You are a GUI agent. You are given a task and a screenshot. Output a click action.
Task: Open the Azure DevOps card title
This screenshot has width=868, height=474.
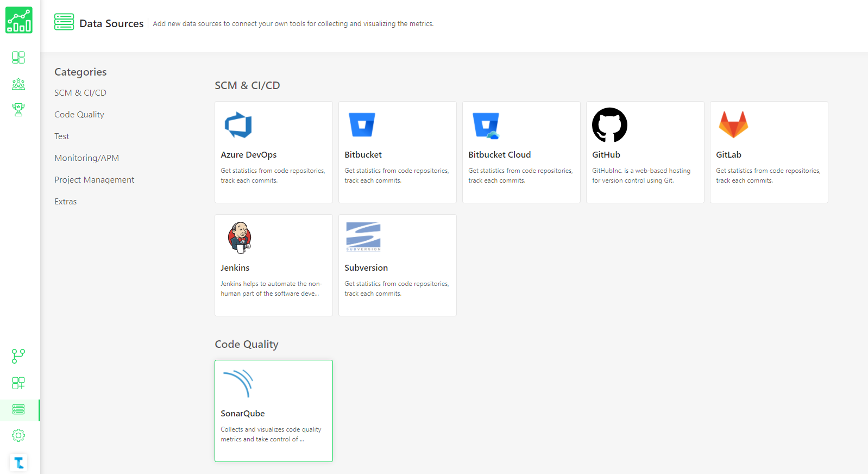point(249,155)
